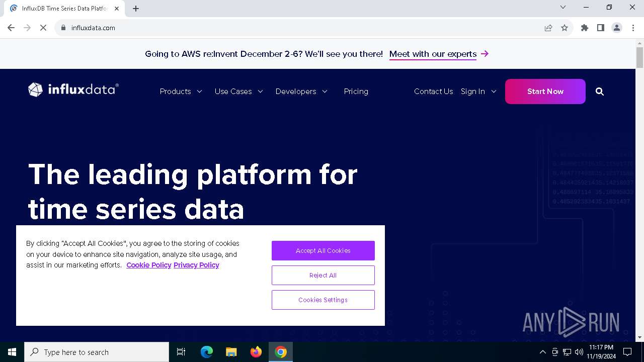Open File Explorer from taskbar
The image size is (644, 362).
point(231,352)
